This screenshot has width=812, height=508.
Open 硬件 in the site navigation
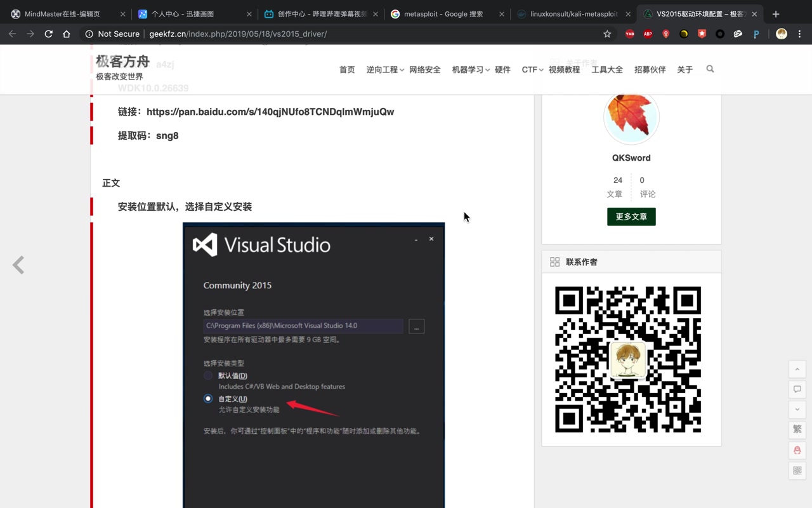pyautogui.click(x=502, y=70)
